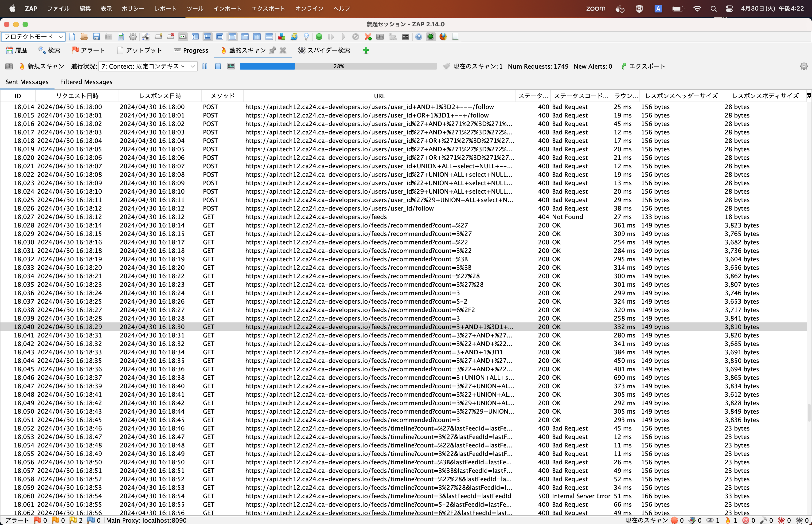
Task: Toggle full layout icon in toolbar
Action: click(220, 37)
